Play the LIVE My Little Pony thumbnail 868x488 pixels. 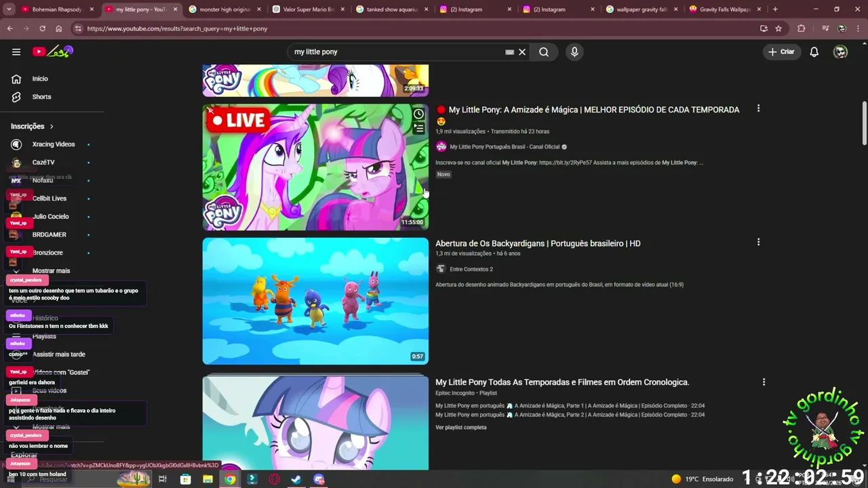(x=315, y=167)
